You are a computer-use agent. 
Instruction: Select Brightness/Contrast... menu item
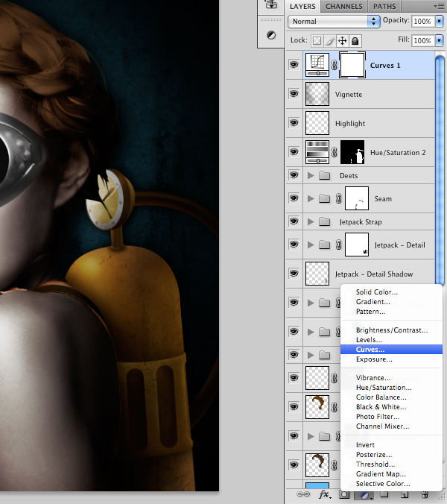click(391, 330)
